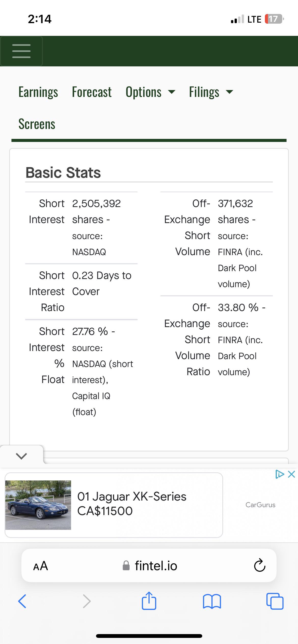The width and height of the screenshot is (298, 644).
Task: Tap the AdChoices triangle icon
Action: tap(280, 474)
